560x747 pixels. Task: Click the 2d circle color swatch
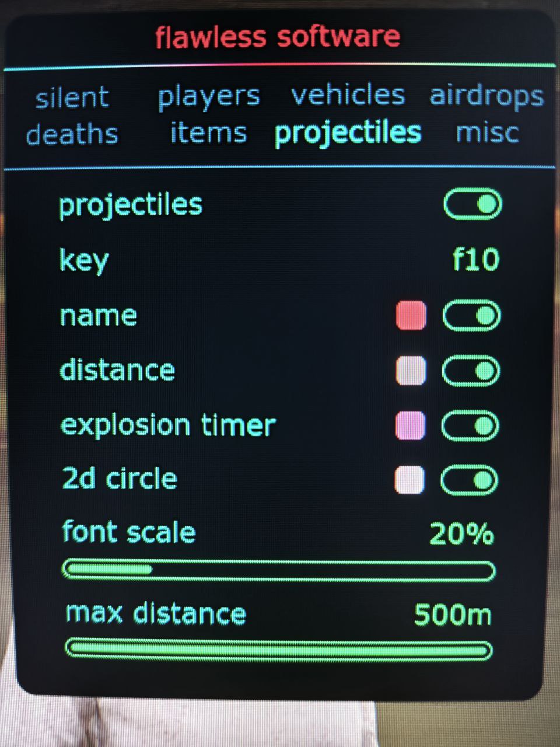409,480
